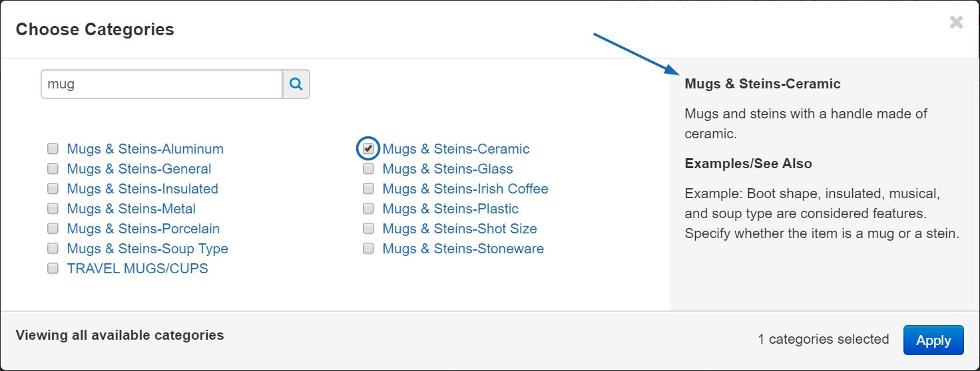View the Mugs & Steins-Plastic category link
The height and width of the screenshot is (371, 980).
click(x=451, y=209)
